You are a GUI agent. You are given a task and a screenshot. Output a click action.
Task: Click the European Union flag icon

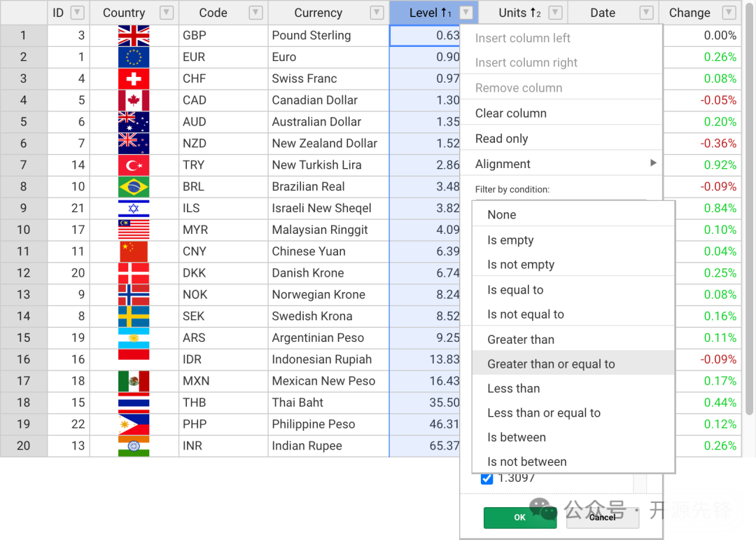tap(134, 57)
